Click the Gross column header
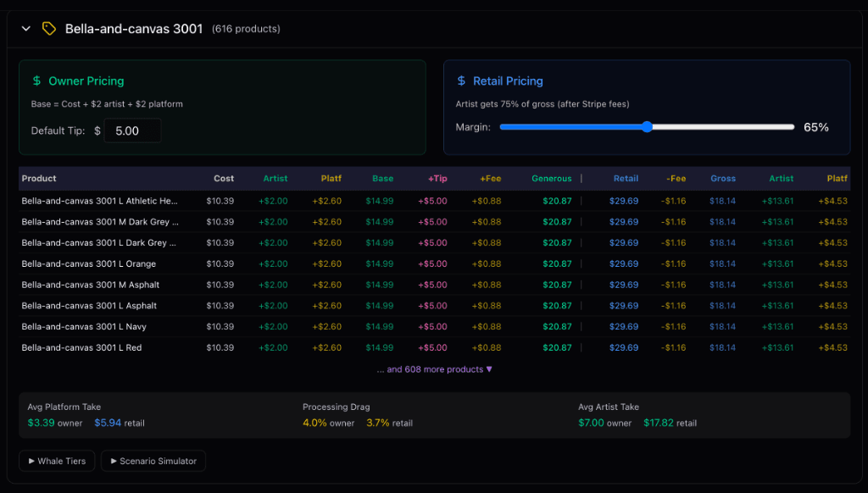 (x=723, y=179)
